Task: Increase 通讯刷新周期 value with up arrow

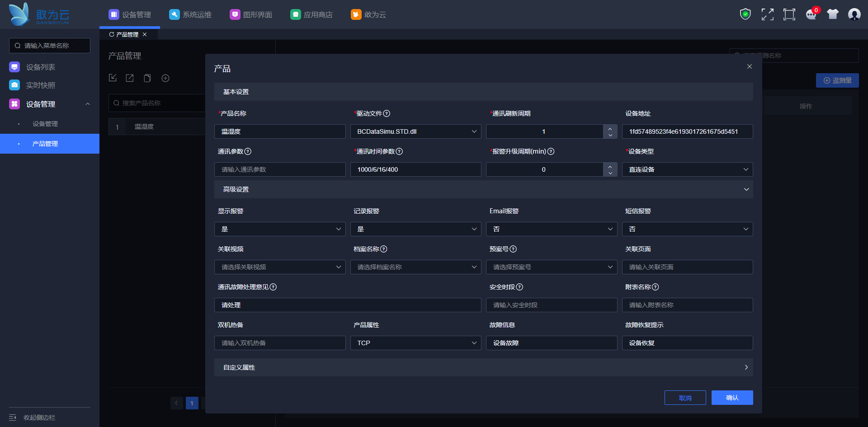Action: 610,128
